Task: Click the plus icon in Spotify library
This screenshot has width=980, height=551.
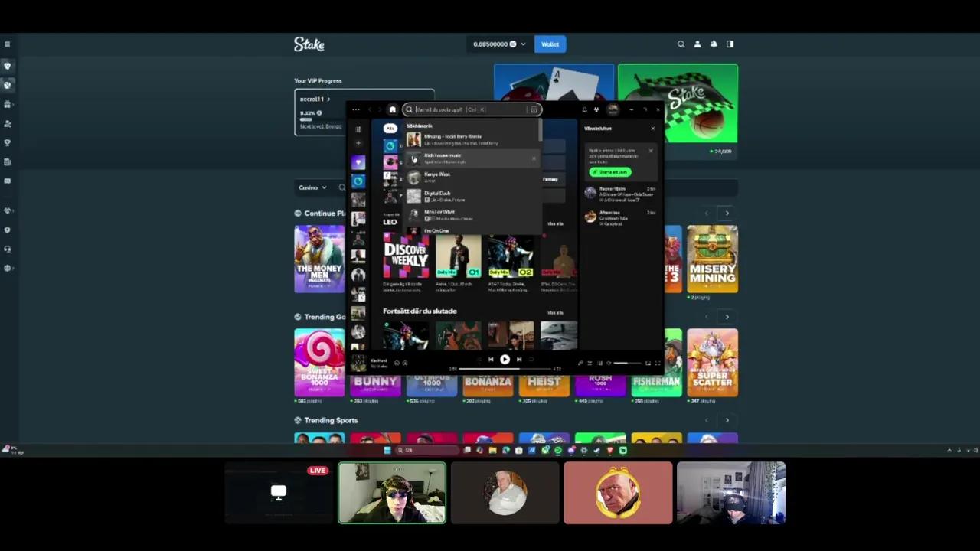Action: click(358, 144)
